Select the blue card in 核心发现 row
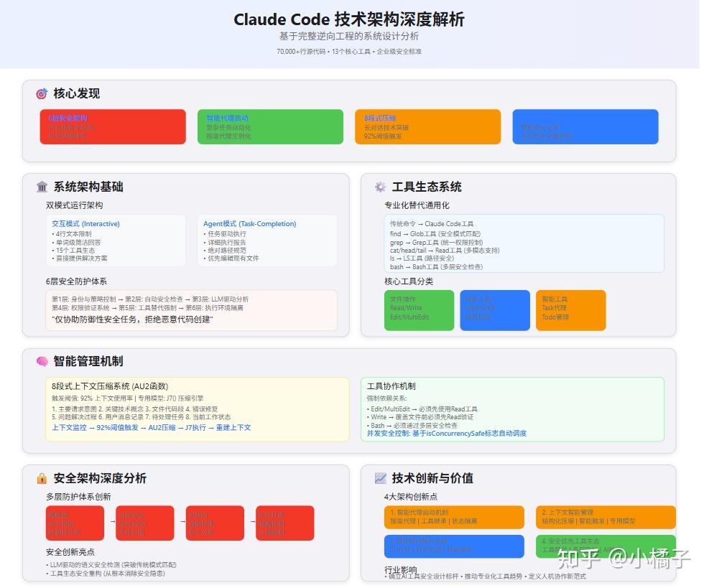The width and height of the screenshot is (709, 588). (x=585, y=126)
